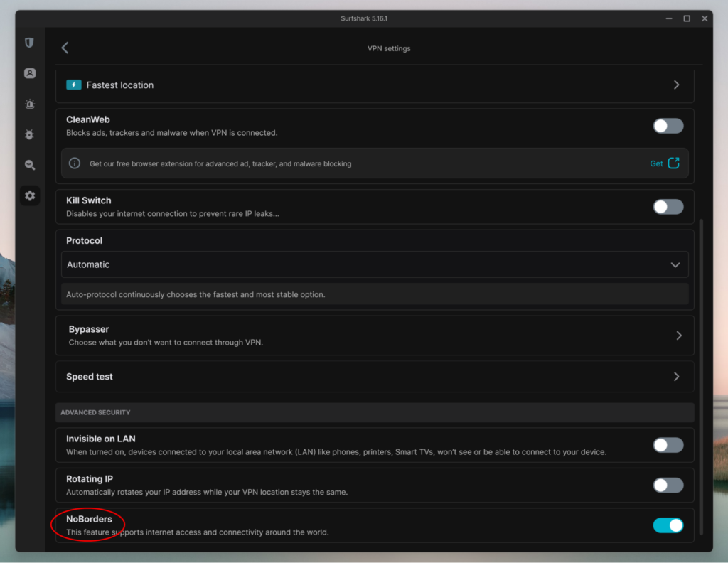Click the Invisible on LAN heading
Image resolution: width=728 pixels, height=563 pixels.
(x=101, y=439)
